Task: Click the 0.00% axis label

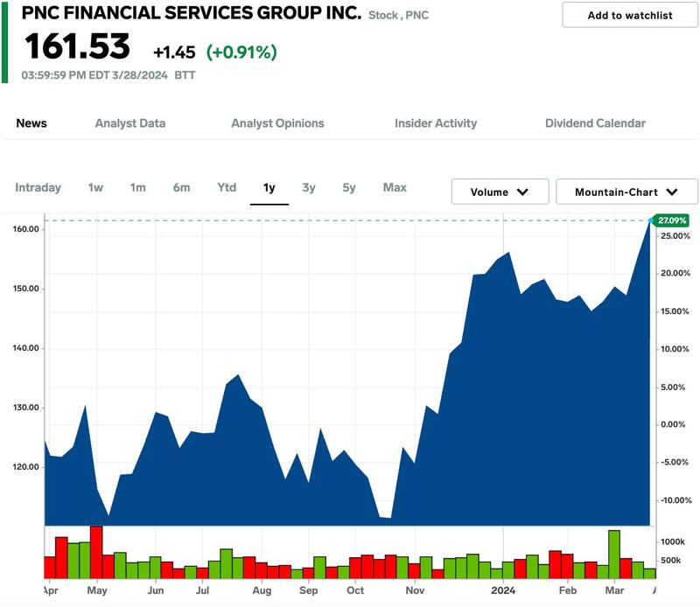Action: 673,424
